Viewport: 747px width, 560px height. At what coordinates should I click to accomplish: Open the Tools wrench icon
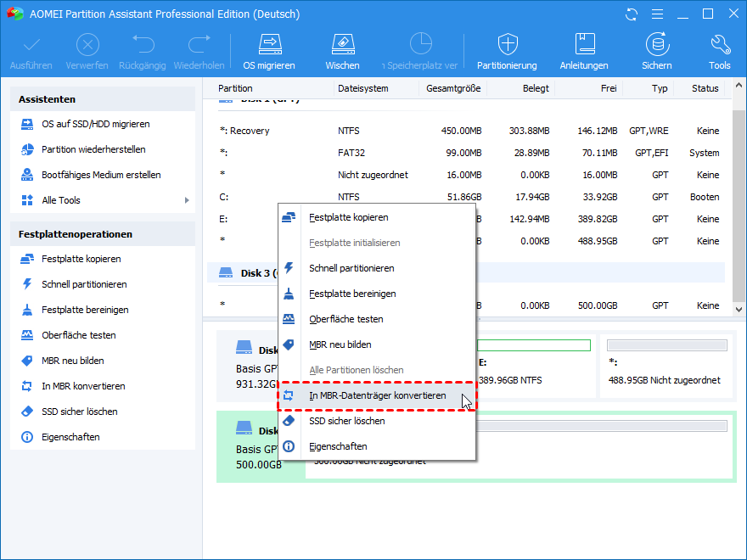coord(719,45)
